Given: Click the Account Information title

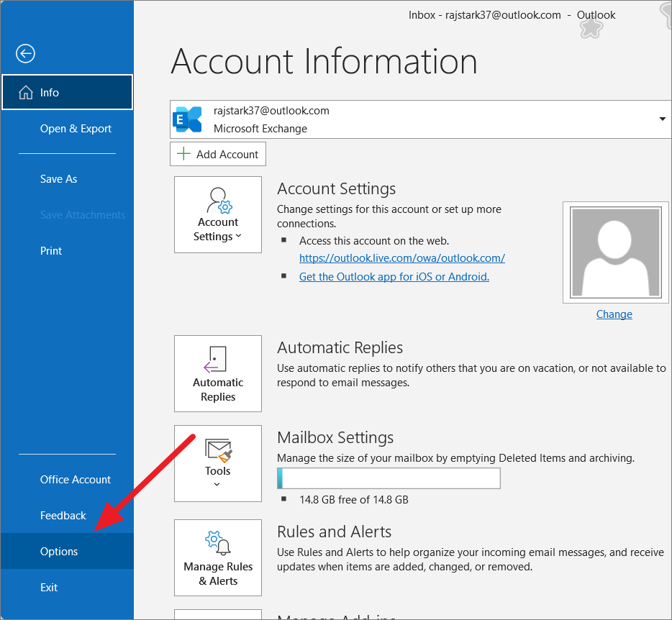Looking at the screenshot, I should coord(324,61).
